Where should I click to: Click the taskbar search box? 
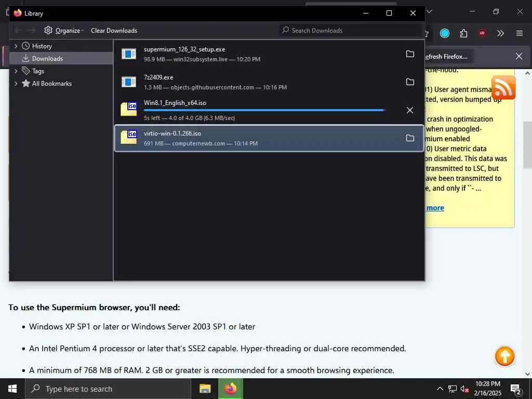108,389
